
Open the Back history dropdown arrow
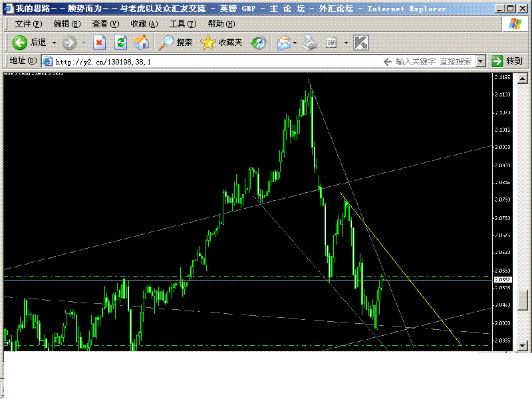pos(54,43)
